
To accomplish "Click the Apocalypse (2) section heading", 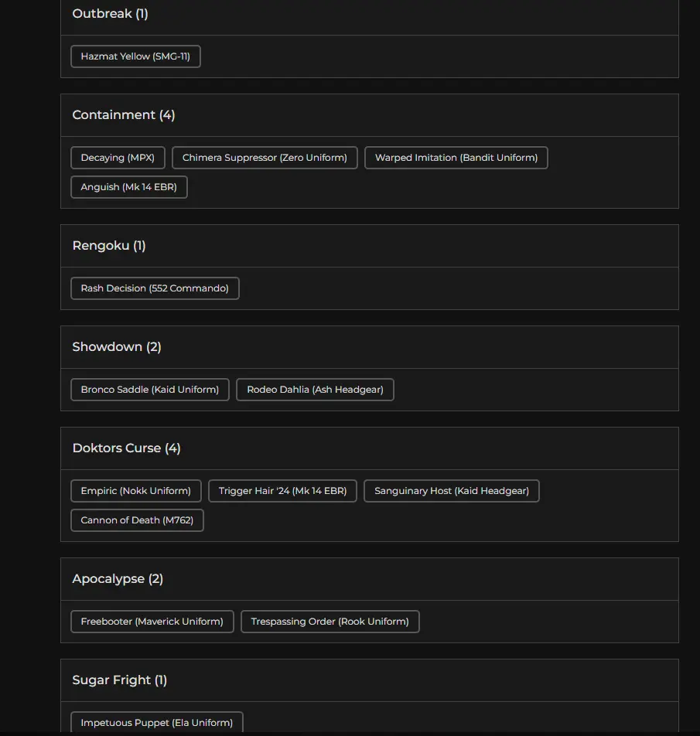I will coord(118,579).
